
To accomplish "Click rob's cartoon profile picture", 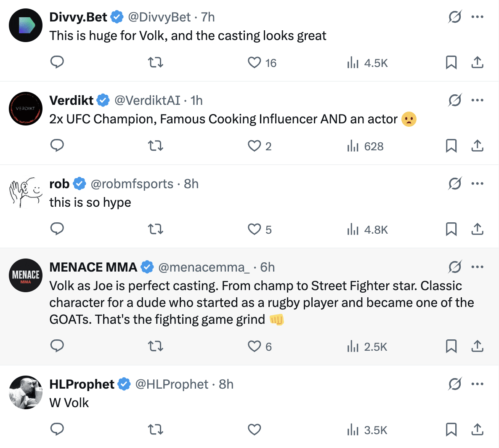I will (26, 192).
